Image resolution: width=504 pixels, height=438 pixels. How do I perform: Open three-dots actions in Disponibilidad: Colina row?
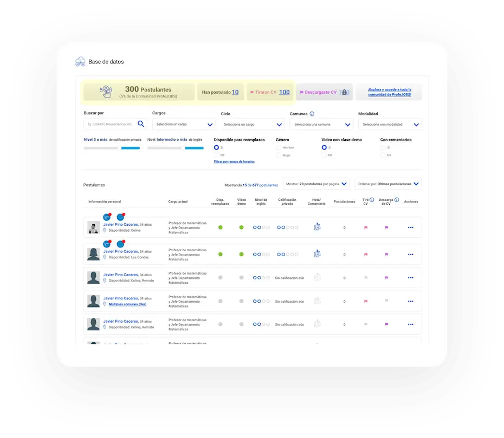click(410, 227)
